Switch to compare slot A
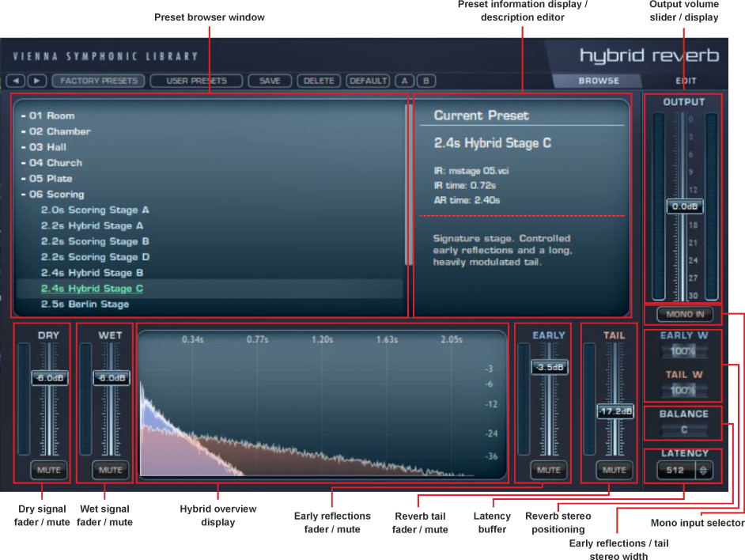The width and height of the screenshot is (745, 560). point(404,81)
